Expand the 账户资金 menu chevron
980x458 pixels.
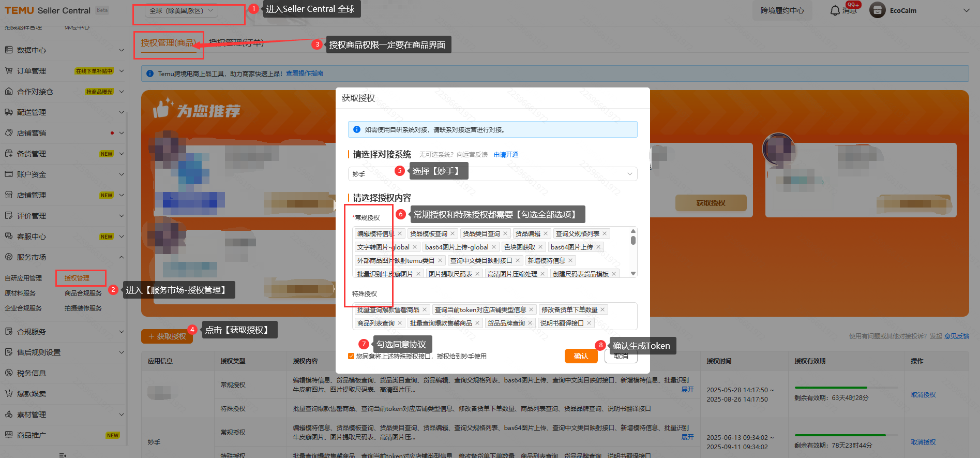click(122, 174)
